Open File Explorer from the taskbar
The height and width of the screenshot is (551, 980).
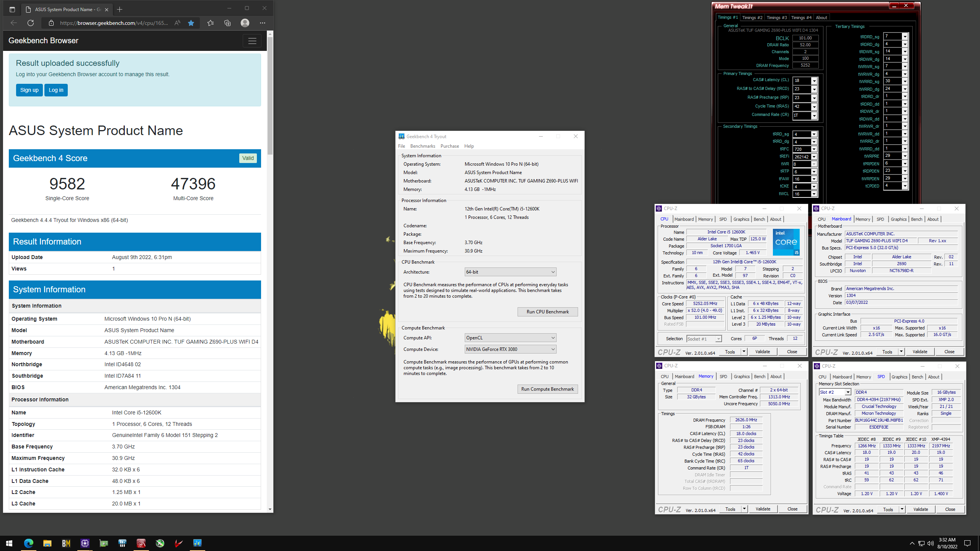[47, 543]
